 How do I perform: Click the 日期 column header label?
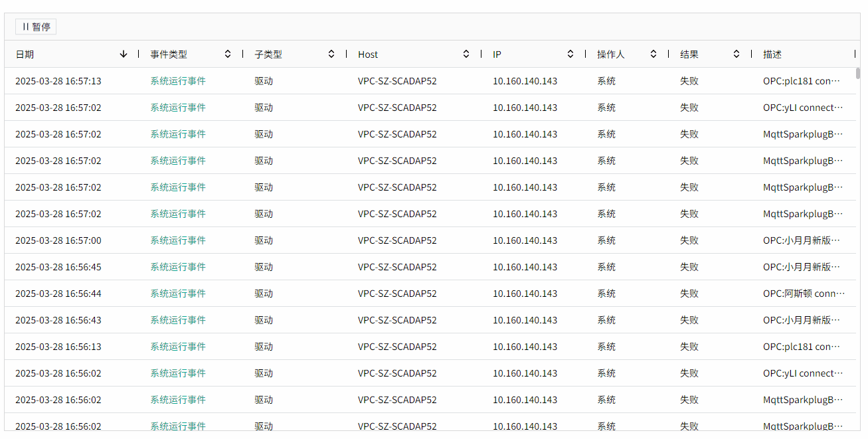[25, 54]
